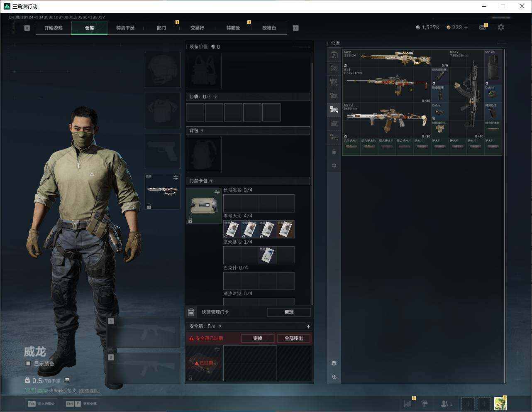This screenshot has width=532, height=412.
Task: Click the sort icon at stash sidebar bottom
Action: click(x=334, y=377)
